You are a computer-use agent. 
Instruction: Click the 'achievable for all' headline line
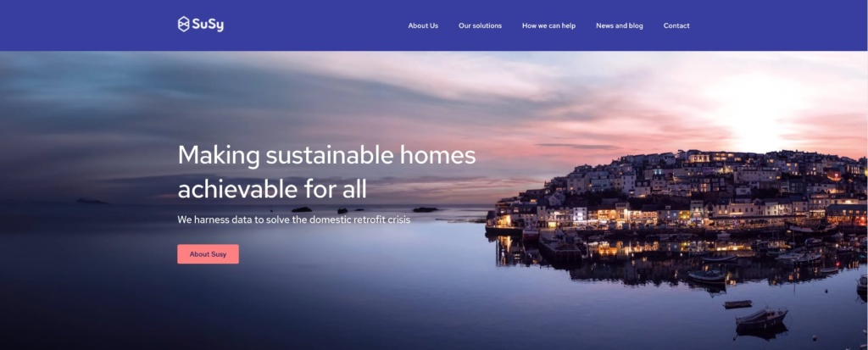point(272,189)
